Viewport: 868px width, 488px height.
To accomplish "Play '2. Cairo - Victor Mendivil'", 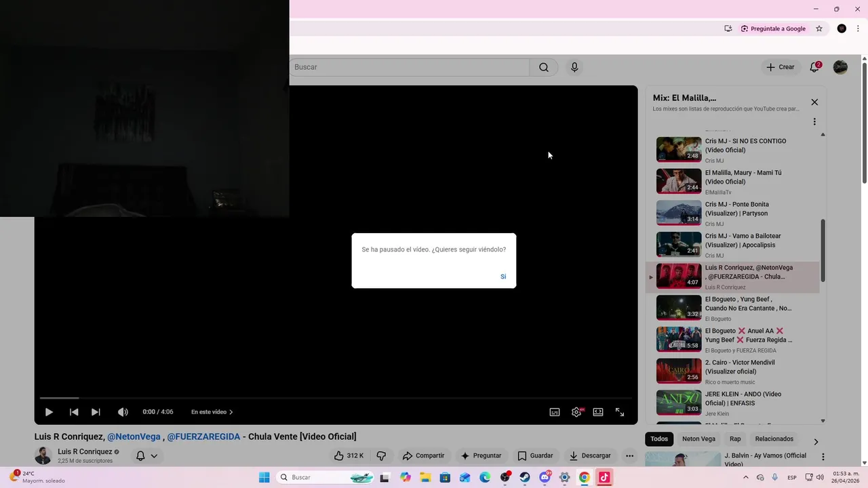I will (x=732, y=371).
